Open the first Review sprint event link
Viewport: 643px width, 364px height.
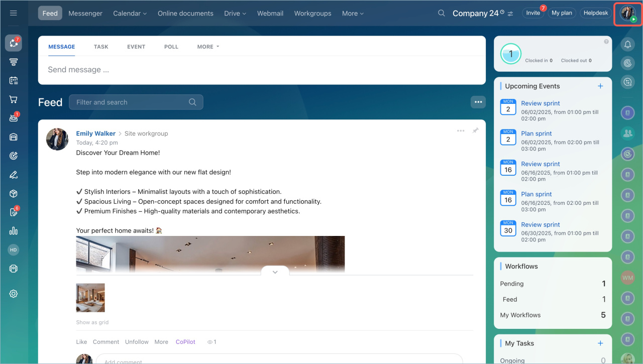540,103
